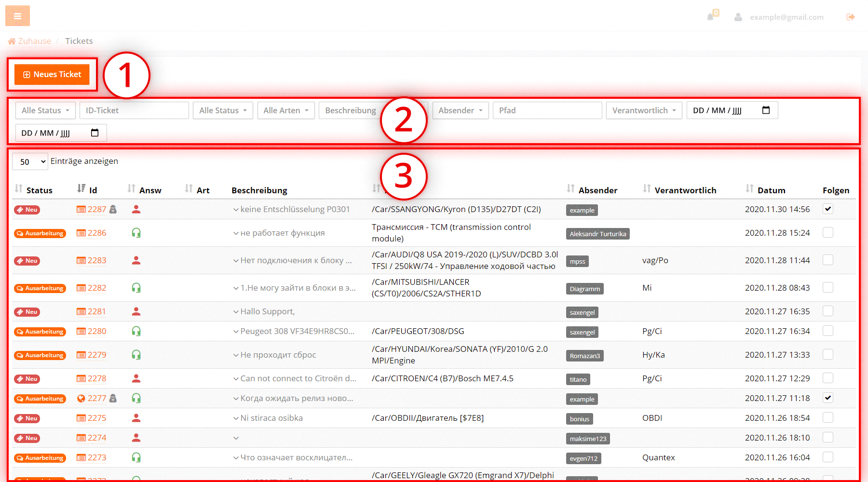Click the person icon for ticket 2287
This screenshot has height=482, width=868.
point(136,209)
